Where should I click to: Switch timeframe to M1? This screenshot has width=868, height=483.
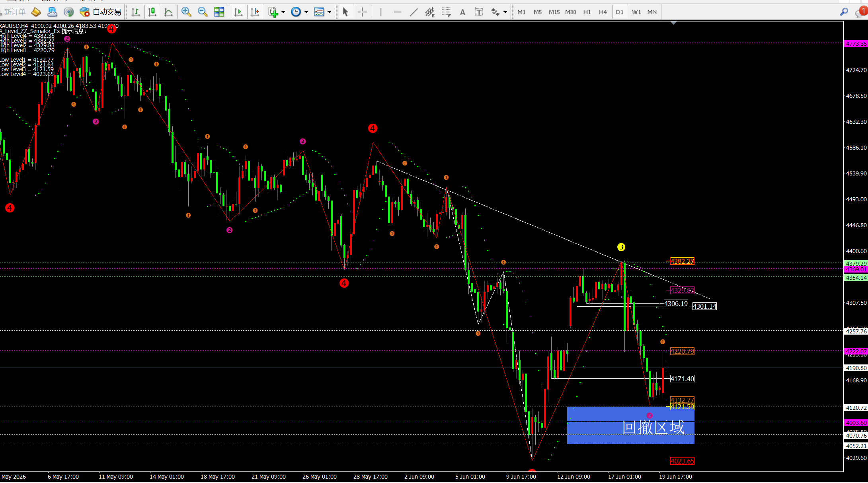click(x=521, y=12)
